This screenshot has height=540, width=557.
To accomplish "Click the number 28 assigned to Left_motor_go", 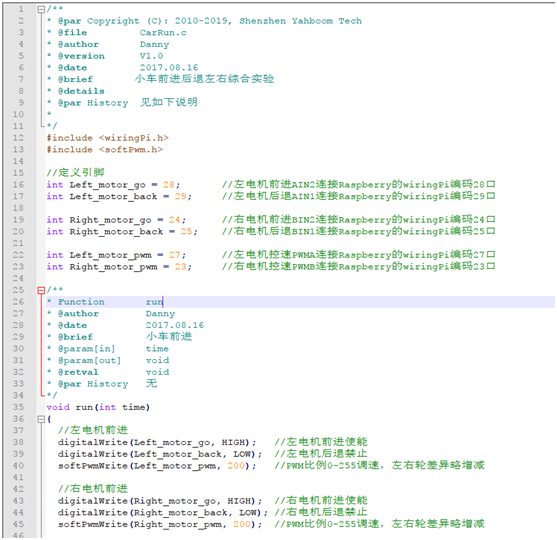I will tap(169, 185).
